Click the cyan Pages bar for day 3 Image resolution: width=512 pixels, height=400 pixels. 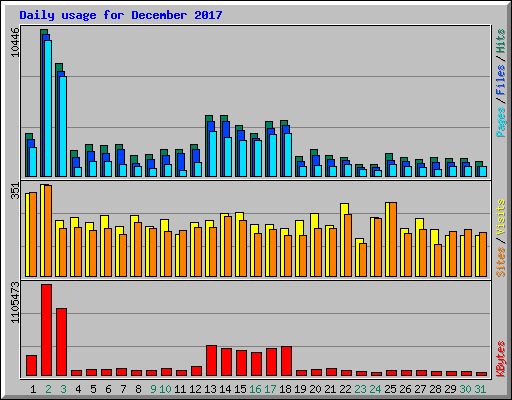pos(63,126)
